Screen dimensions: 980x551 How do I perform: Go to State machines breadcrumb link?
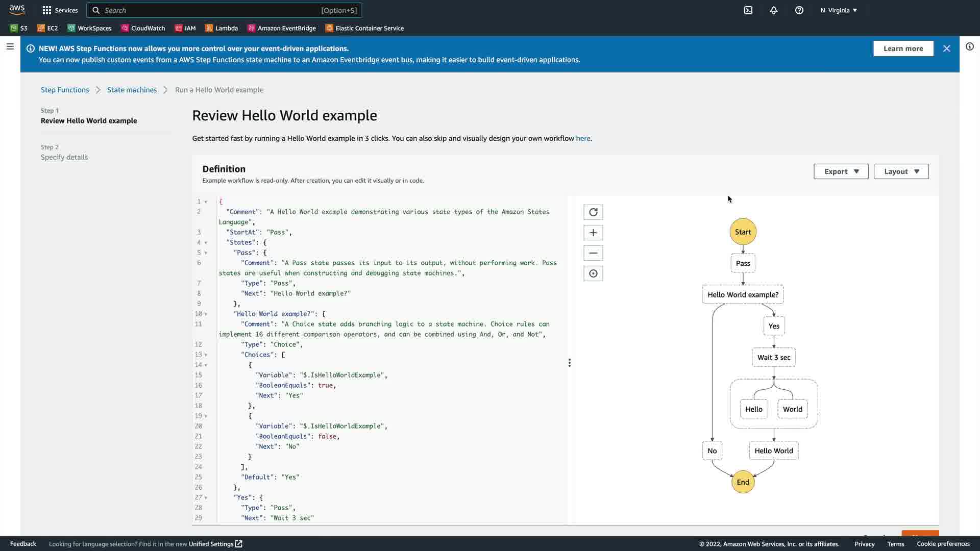pyautogui.click(x=132, y=90)
